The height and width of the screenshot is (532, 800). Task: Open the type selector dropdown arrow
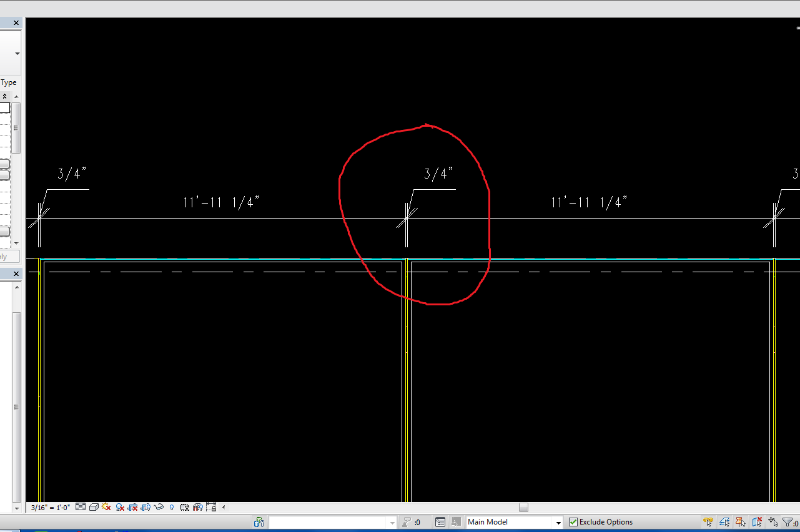click(x=17, y=54)
